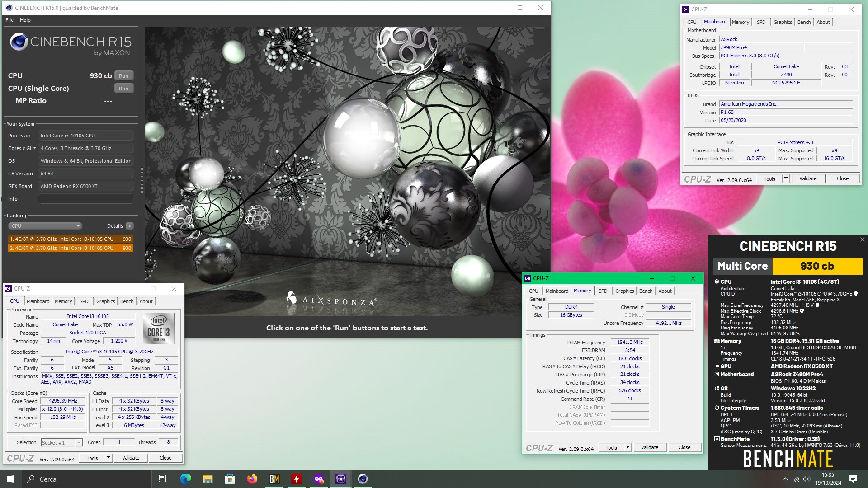Open purple mask taskbar app

(319, 479)
